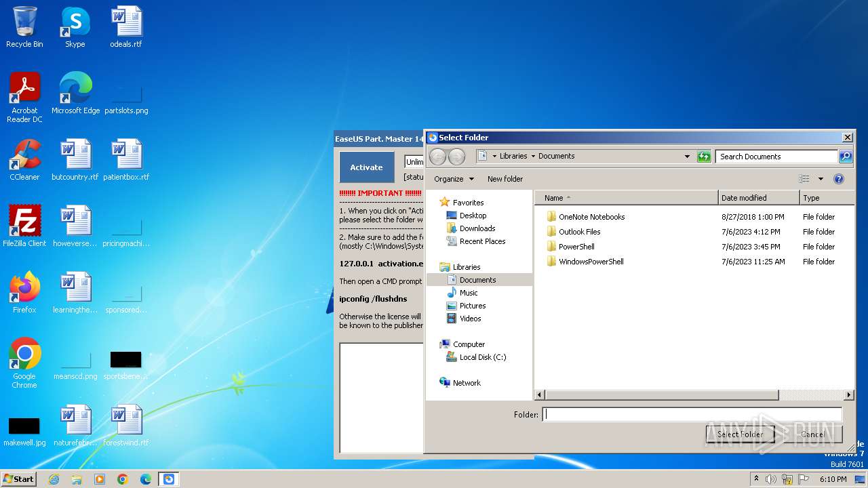
Task: Select the patientbox.rtf desktop file
Action: pos(126,160)
